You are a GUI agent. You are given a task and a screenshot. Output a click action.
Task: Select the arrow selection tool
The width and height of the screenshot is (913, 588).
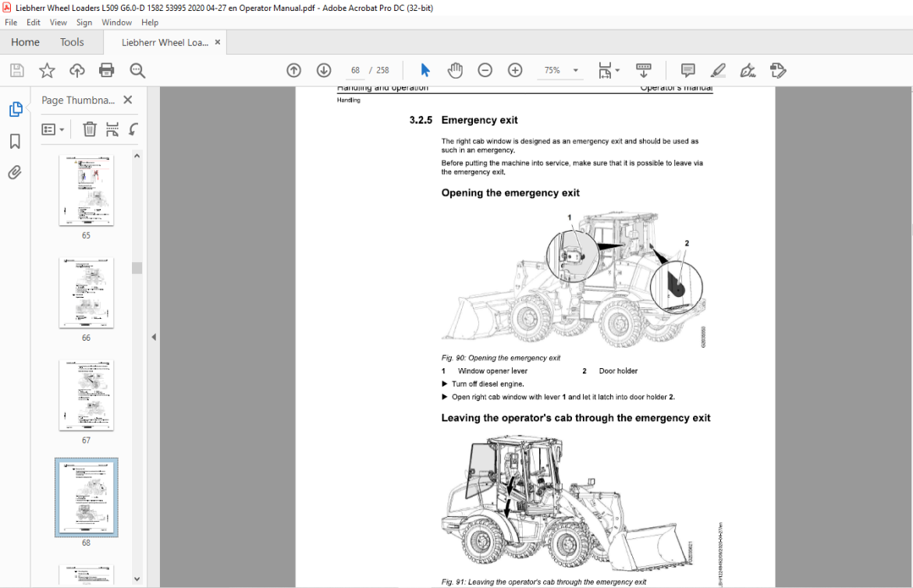pyautogui.click(x=425, y=70)
